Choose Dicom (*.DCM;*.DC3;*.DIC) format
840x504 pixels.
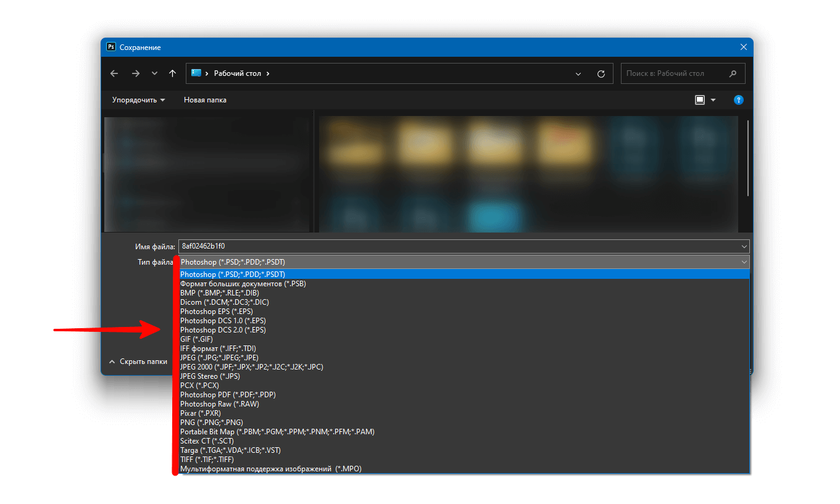(x=464, y=302)
